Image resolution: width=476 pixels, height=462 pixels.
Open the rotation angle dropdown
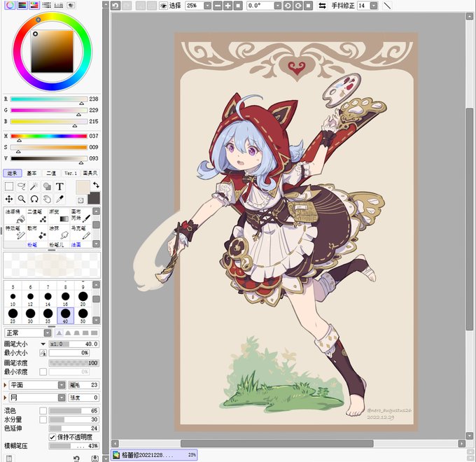277,6
